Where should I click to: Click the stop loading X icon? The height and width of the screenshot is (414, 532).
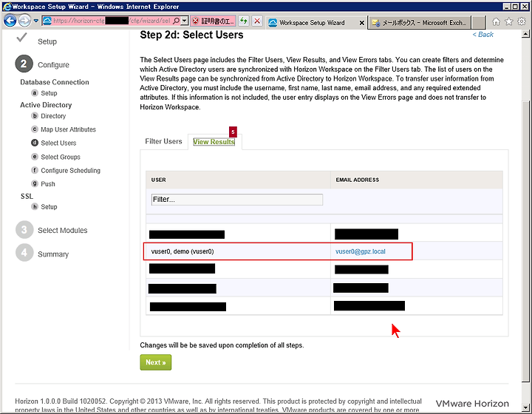(257, 21)
